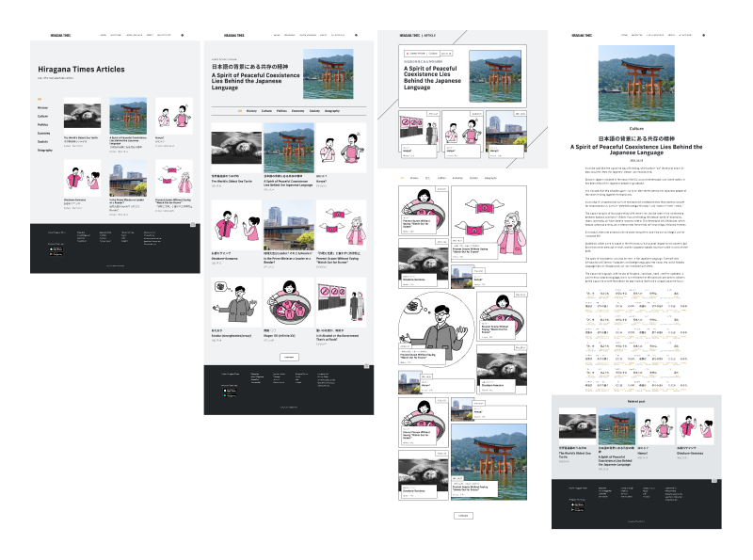
Task: Open no-smoking signs small card on grid page
Action: click(419, 134)
